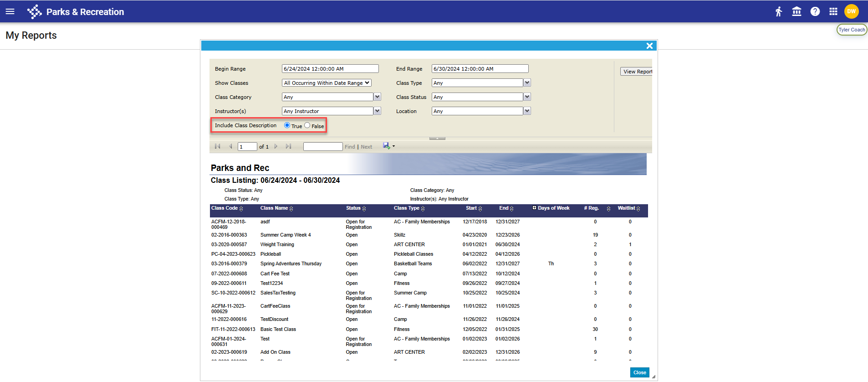Click into the Begin Range date field

330,69
